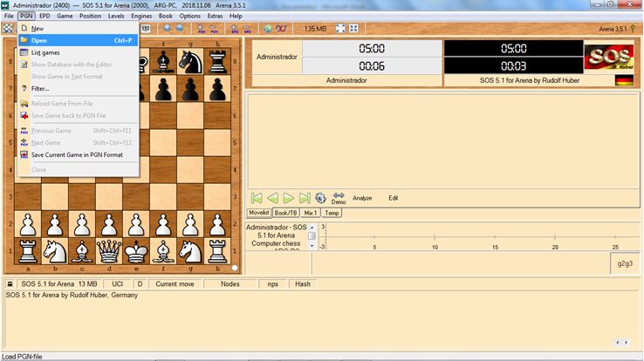Image resolution: width=644 pixels, height=361 pixels.
Task: Switch to the Movelist tab
Action: point(259,213)
